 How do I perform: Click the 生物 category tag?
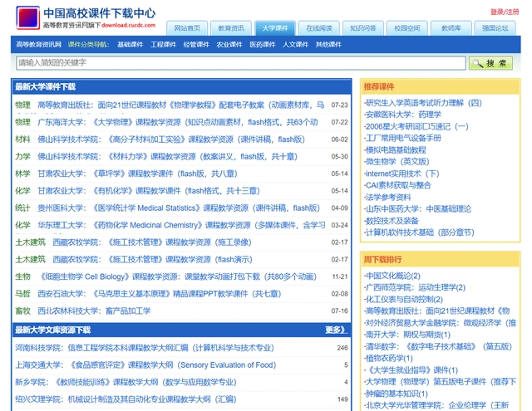point(22,276)
